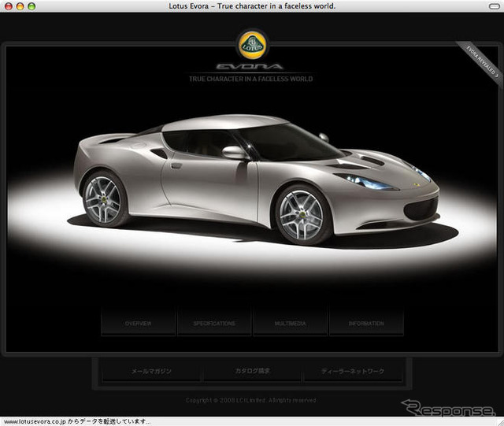Open the SPECIFICATIONS section

coord(214,323)
